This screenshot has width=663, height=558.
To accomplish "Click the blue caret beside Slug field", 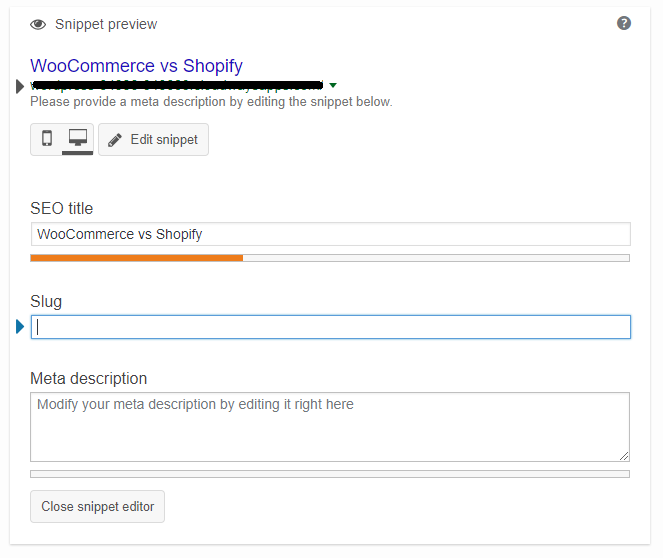I will [20, 326].
